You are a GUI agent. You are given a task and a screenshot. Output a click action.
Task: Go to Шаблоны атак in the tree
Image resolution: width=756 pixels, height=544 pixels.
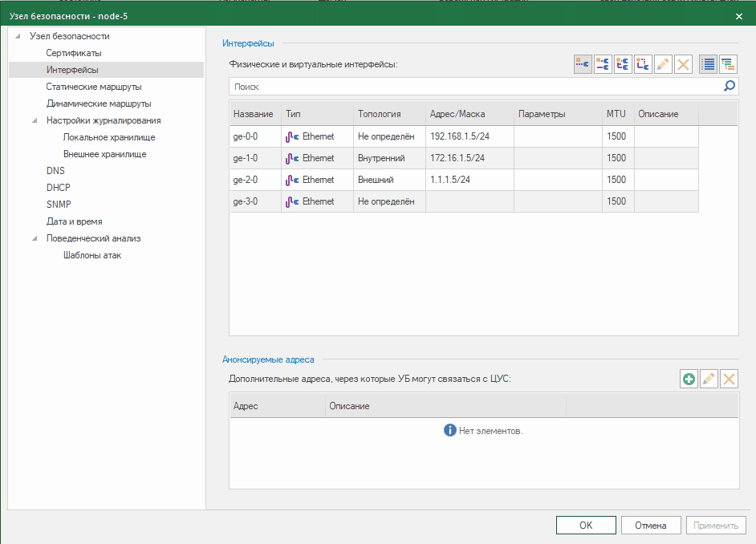92,255
